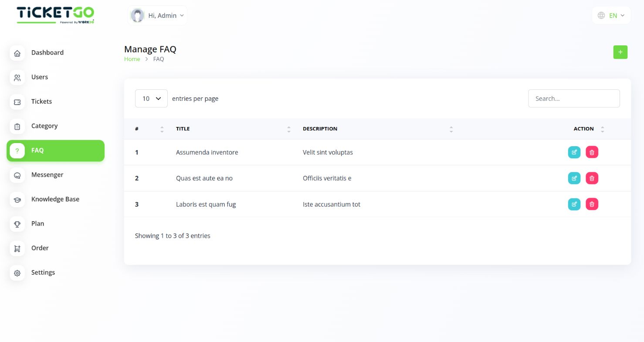
Task: Delete the 'Assumenda inventore' FAQ entry
Action: (x=592, y=152)
